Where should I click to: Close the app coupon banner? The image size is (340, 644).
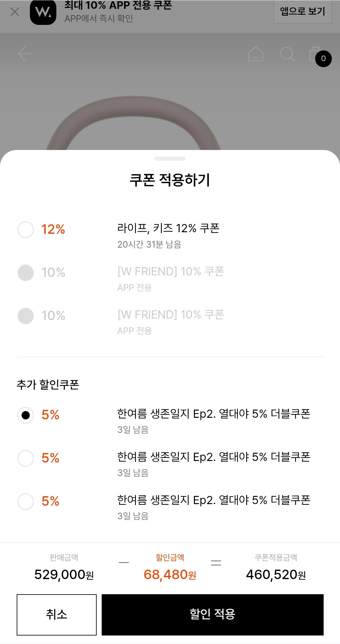pyautogui.click(x=15, y=12)
